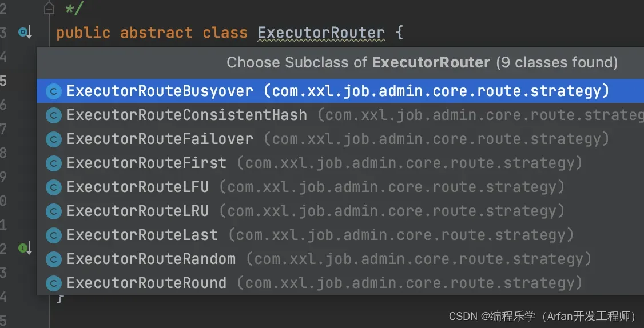Choose the ExecutorRouteConsistentHash subclass entry

click(x=340, y=115)
